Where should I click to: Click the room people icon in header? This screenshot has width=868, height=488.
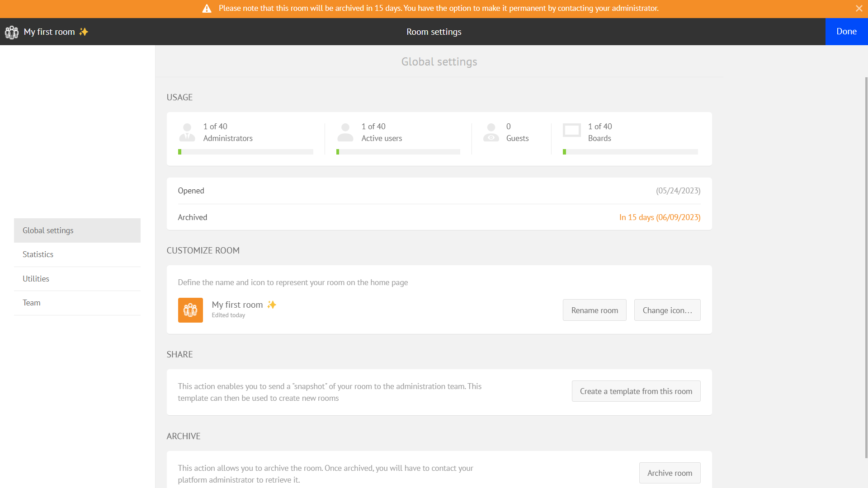coord(12,32)
